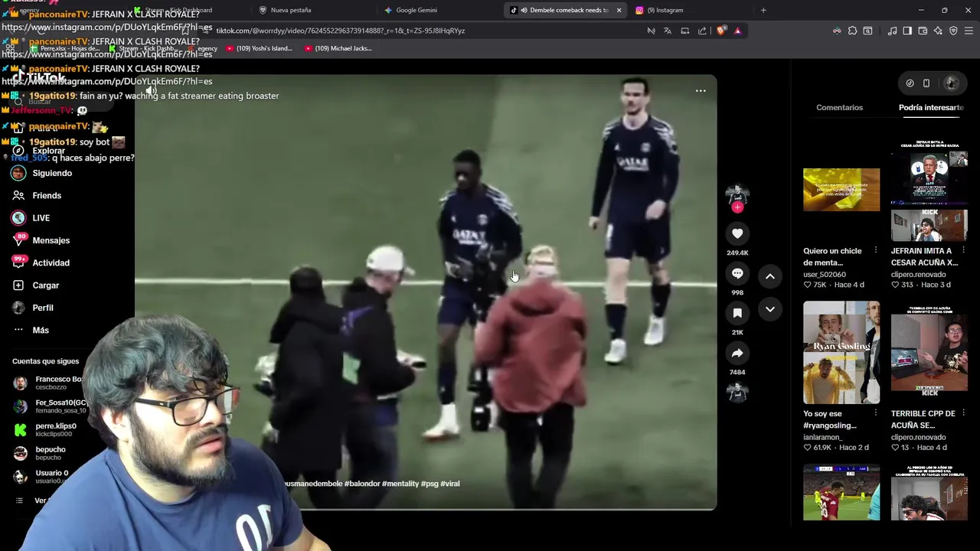Screen dimensions: 980x551
Task: Click the translate page icon in address bar
Action: [668, 31]
